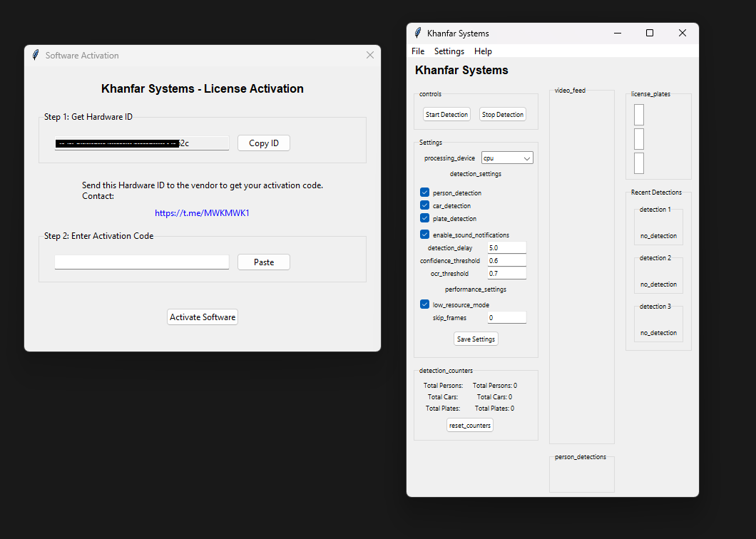Click the performance_settings label
The height and width of the screenshot is (539, 756).
(x=476, y=289)
